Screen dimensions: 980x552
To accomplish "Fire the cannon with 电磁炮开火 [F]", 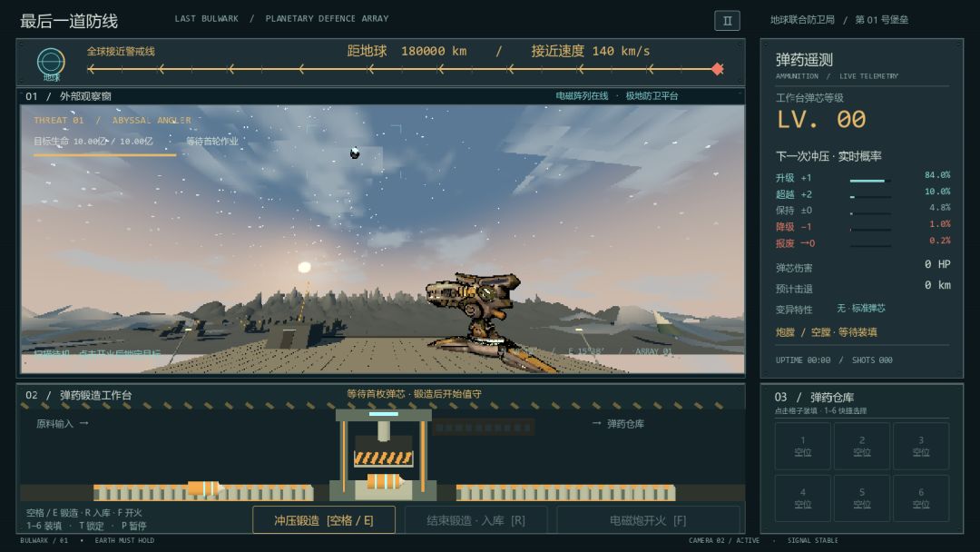I will (648, 520).
